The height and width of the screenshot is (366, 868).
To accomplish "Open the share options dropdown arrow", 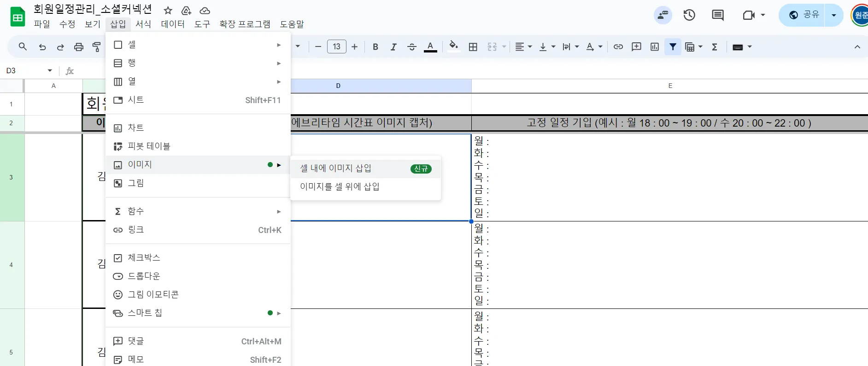I will (834, 15).
